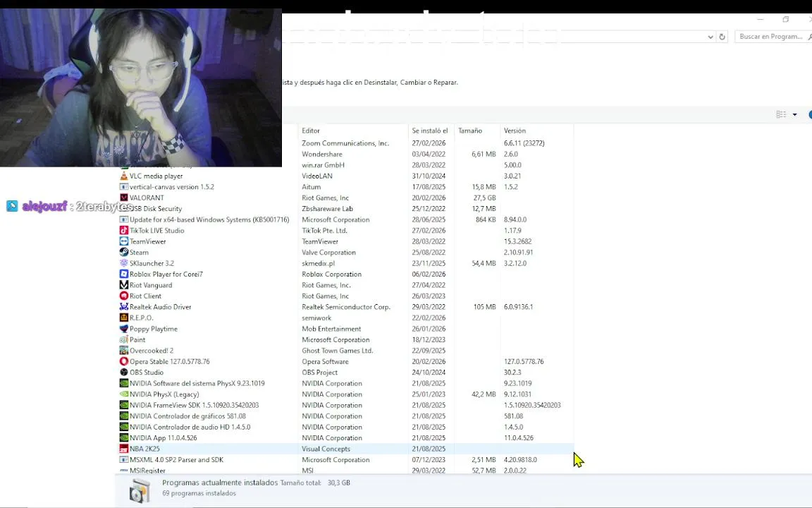The image size is (812, 508).
Task: Click the Realtek Audio Driver icon
Action: point(124,306)
